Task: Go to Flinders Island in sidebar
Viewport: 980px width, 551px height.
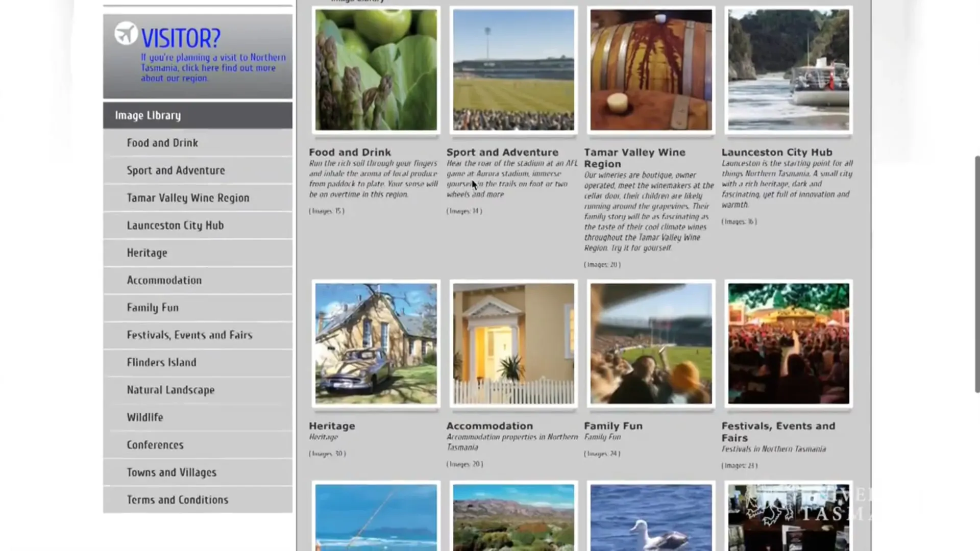Action: (161, 362)
